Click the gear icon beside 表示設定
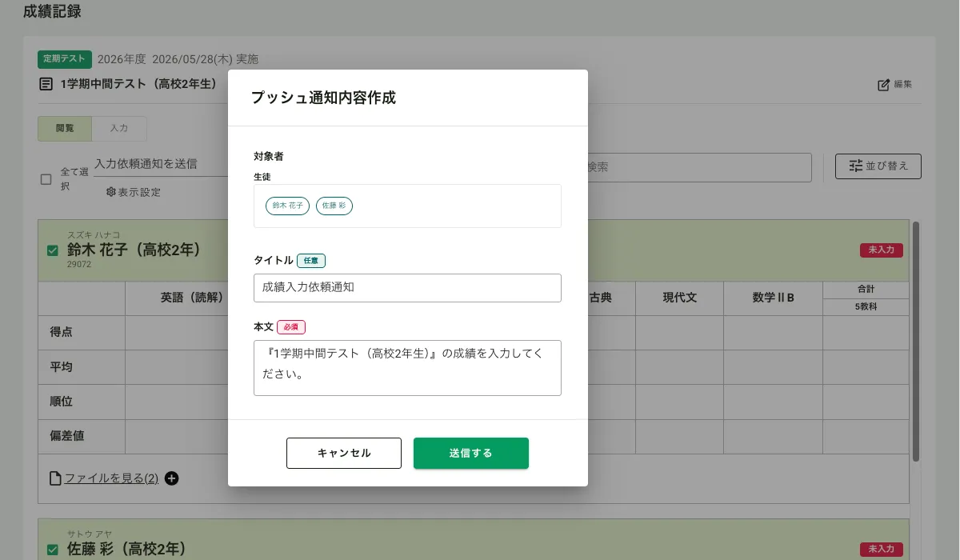The image size is (960, 560). point(111,192)
